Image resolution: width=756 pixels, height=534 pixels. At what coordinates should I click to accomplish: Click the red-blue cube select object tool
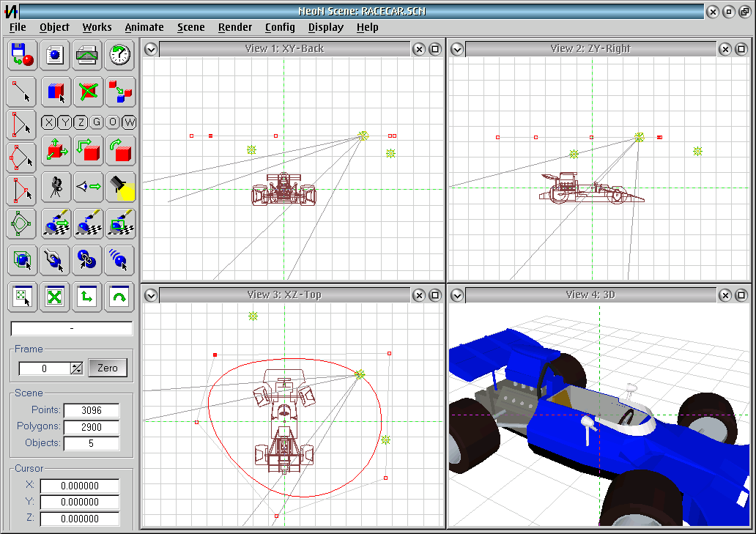(56, 92)
